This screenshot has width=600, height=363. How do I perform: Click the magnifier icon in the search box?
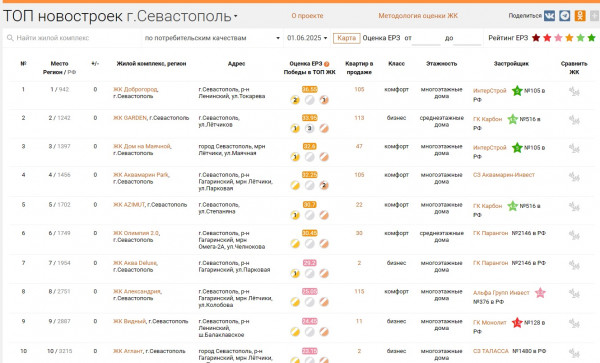point(10,38)
